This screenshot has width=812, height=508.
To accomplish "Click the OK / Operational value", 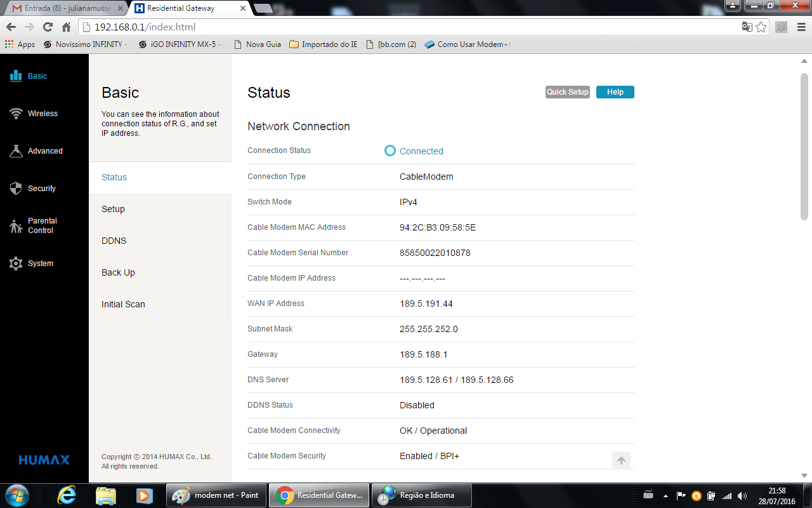I will pyautogui.click(x=433, y=431).
